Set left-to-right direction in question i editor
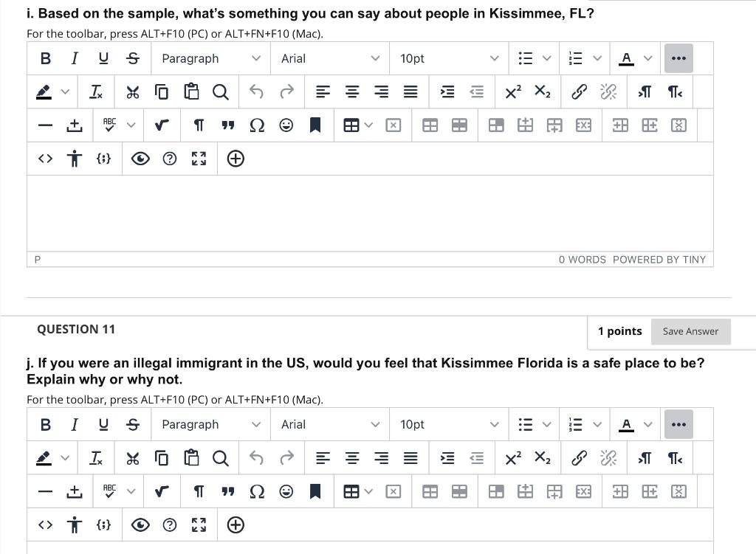This screenshot has height=554, width=756. pyautogui.click(x=645, y=91)
